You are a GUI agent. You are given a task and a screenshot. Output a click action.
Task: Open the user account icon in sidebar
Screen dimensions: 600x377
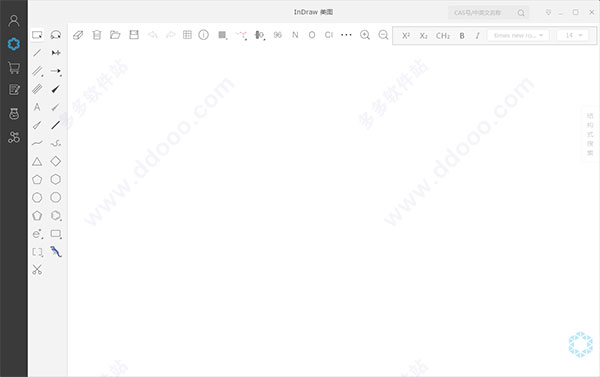pyautogui.click(x=14, y=21)
